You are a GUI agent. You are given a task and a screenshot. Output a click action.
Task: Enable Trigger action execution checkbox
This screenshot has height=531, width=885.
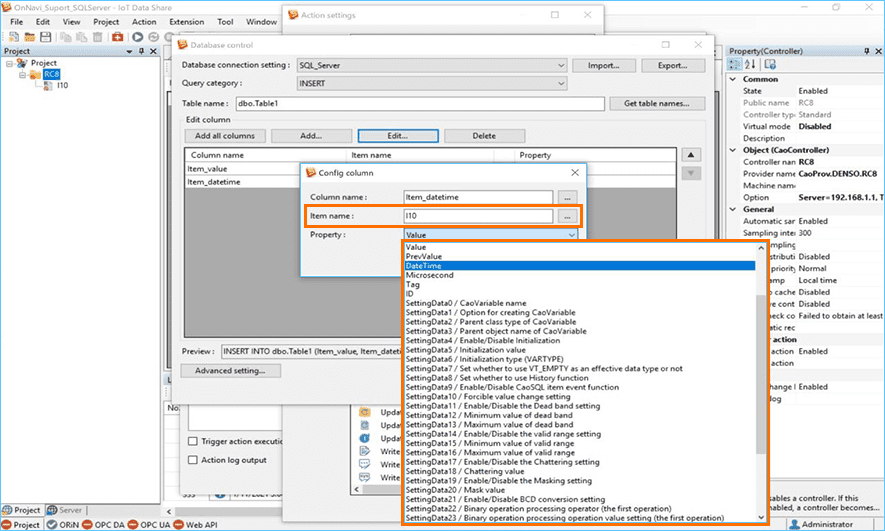tap(193, 441)
